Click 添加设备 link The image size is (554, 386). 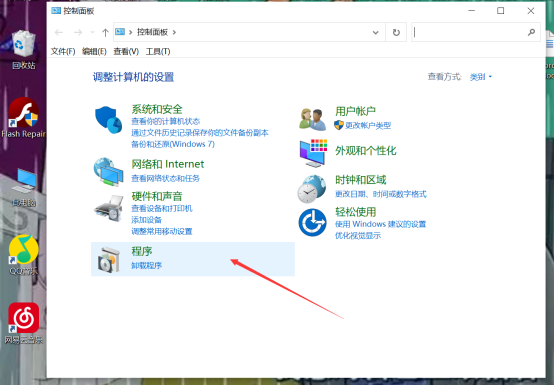pos(146,220)
